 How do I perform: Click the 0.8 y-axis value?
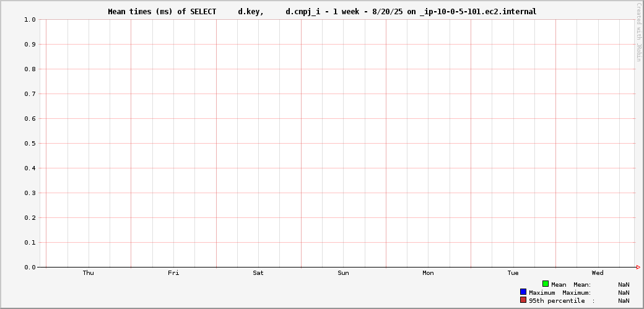30,69
